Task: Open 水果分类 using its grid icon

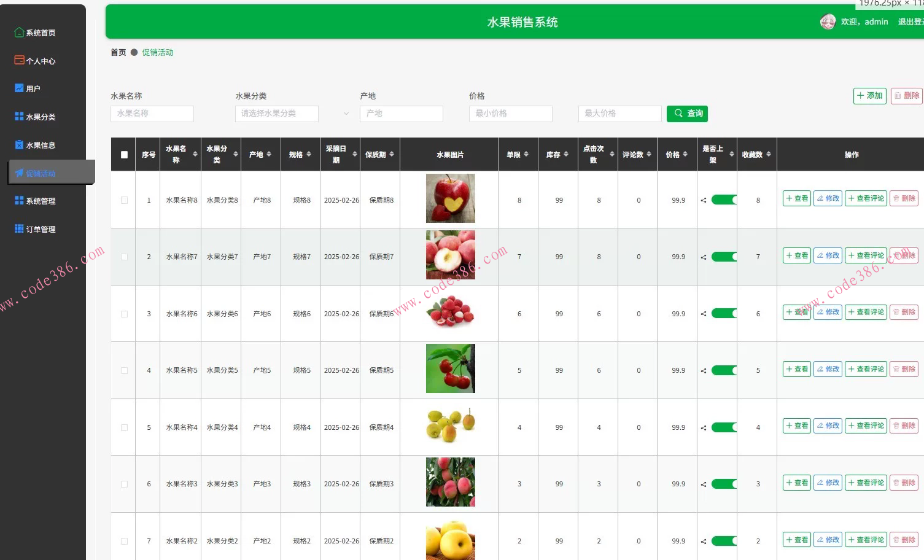Action: tap(18, 116)
